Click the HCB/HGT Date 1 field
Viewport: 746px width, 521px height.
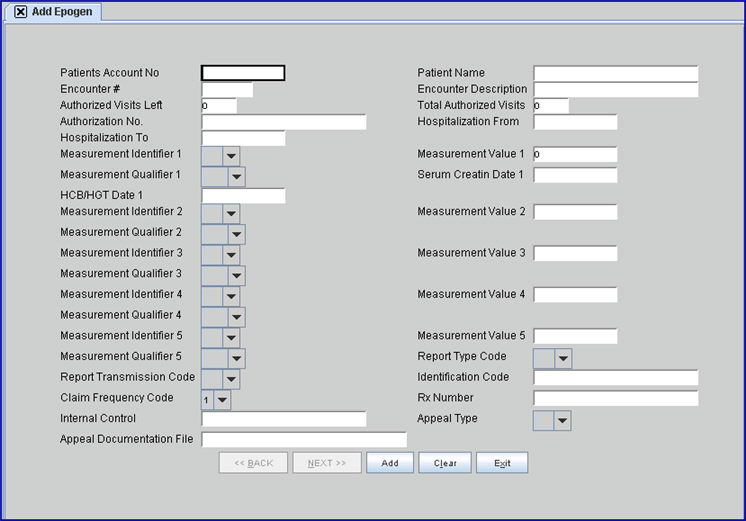(243, 196)
